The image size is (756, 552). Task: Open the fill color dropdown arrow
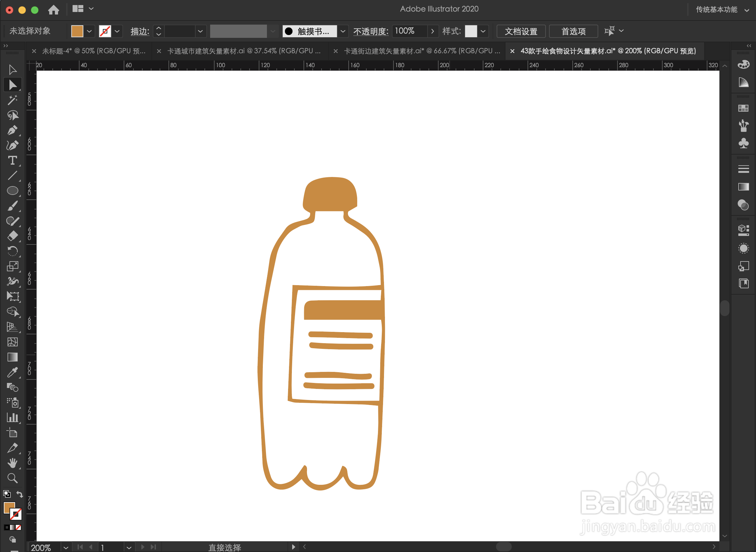(89, 31)
